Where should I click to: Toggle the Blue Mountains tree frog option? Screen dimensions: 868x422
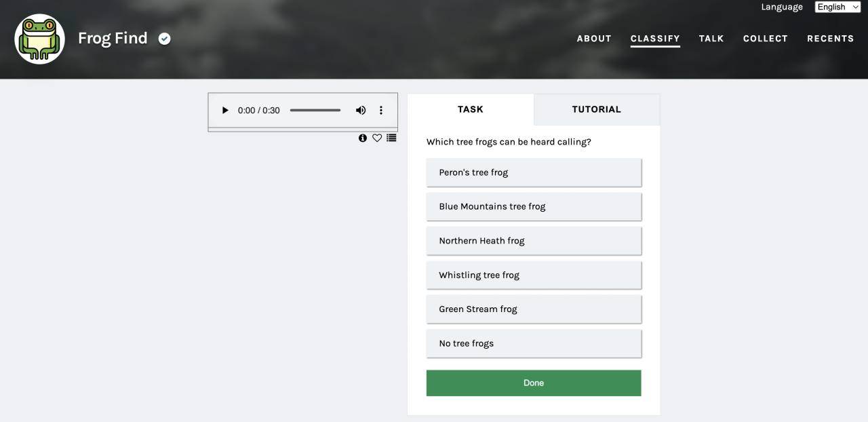click(534, 206)
